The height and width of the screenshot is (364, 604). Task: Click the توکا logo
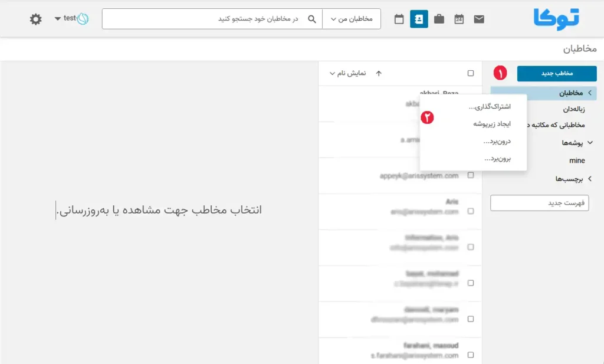tap(556, 19)
